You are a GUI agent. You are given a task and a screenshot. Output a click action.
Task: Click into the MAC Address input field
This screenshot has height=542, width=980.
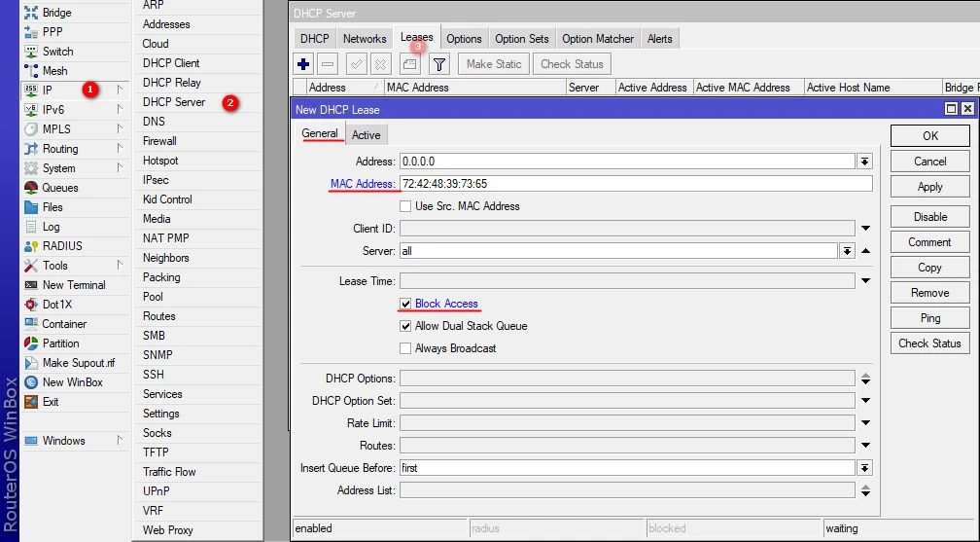[636, 184]
